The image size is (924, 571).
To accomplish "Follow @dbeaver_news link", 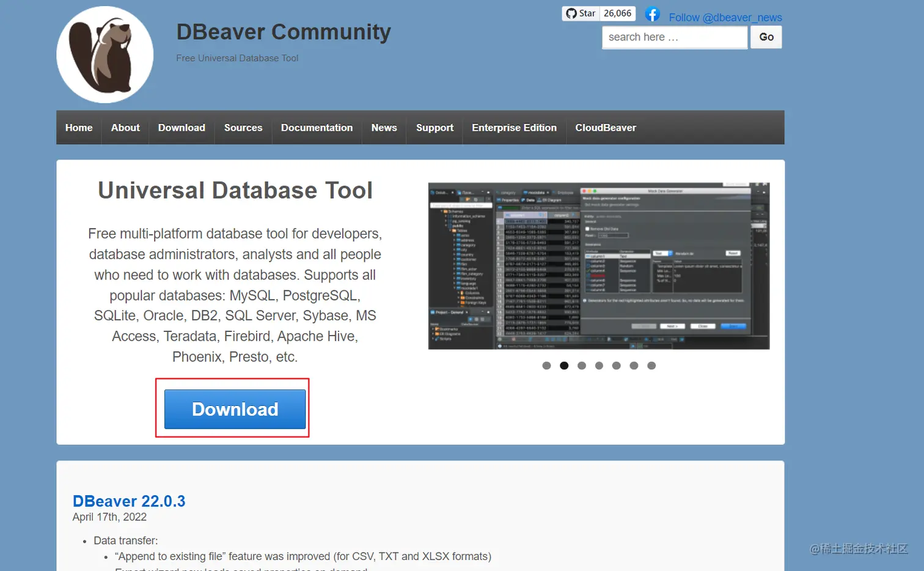I will coord(725,18).
